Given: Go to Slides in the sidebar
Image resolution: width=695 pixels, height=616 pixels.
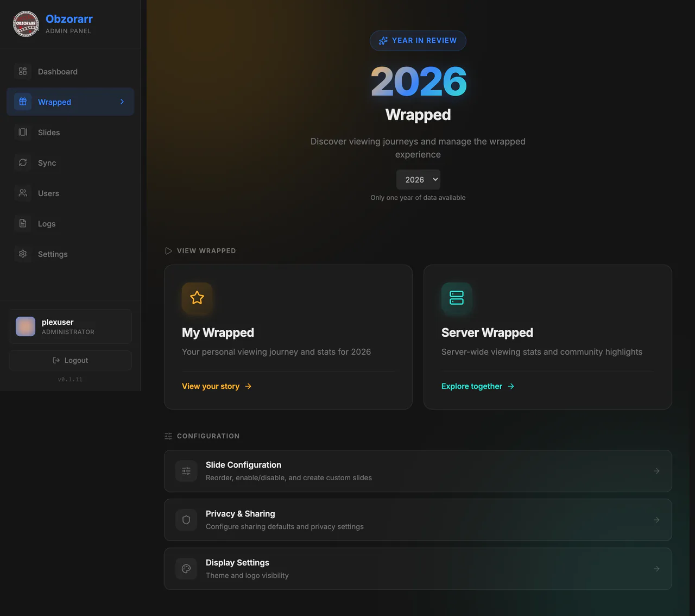Looking at the screenshot, I should 71,132.
